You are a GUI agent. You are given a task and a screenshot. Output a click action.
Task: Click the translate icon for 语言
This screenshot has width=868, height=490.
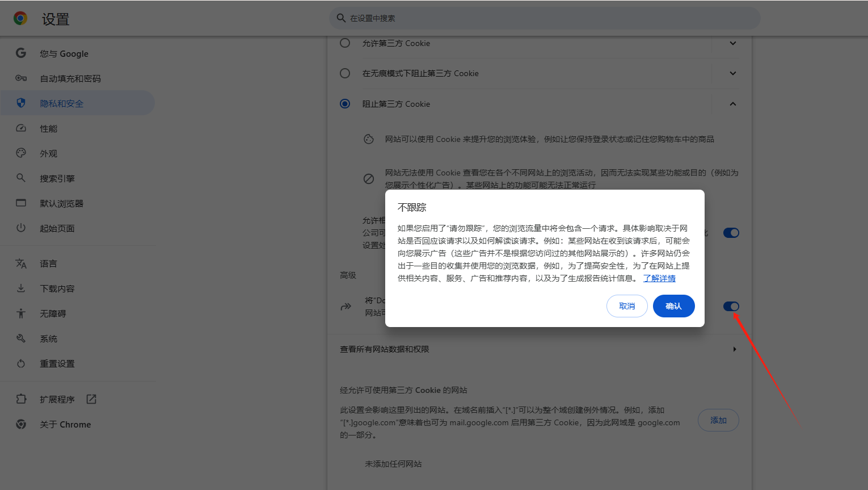click(21, 263)
